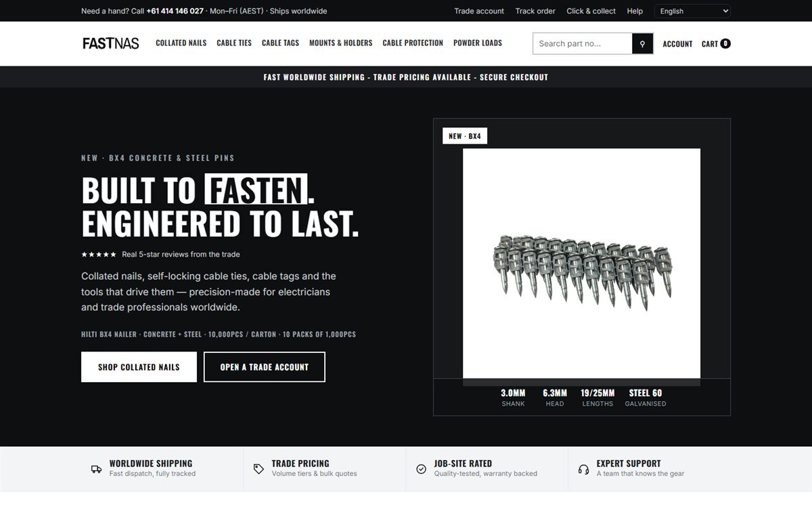Screen dimensions: 812x508
Task: Click the Job-Site Rated checkmark icon
Action: point(421,469)
